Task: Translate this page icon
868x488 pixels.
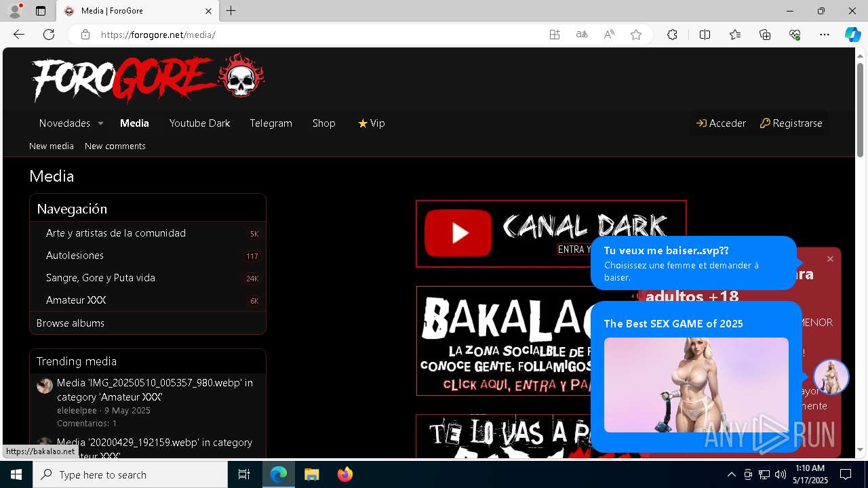Action: (582, 35)
